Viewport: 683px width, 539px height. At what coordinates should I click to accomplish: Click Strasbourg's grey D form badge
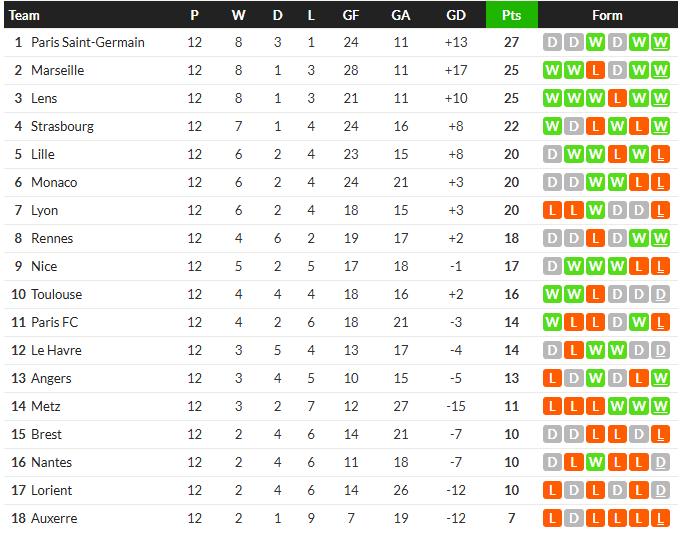tap(574, 126)
